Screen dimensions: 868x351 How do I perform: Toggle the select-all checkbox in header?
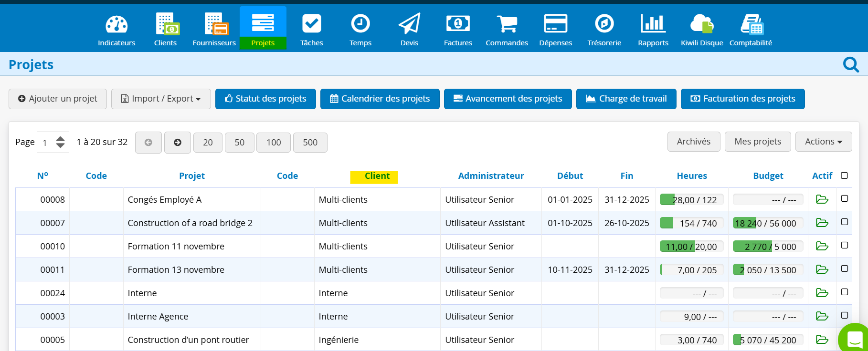coord(844,175)
